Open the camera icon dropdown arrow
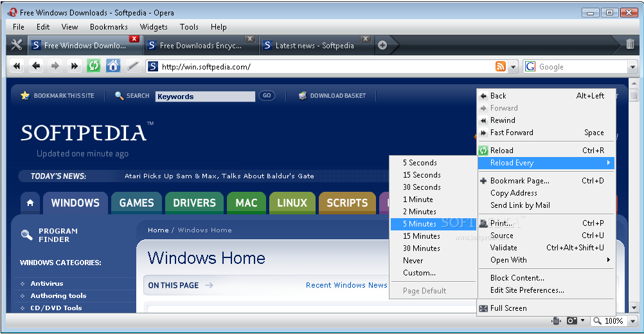 point(582,320)
